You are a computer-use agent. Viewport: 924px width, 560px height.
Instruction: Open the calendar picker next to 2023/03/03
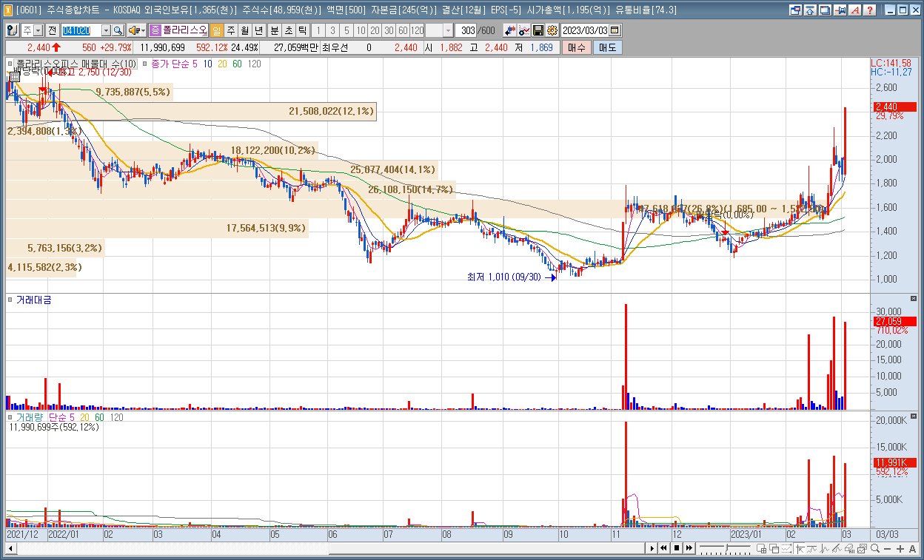click(x=615, y=30)
